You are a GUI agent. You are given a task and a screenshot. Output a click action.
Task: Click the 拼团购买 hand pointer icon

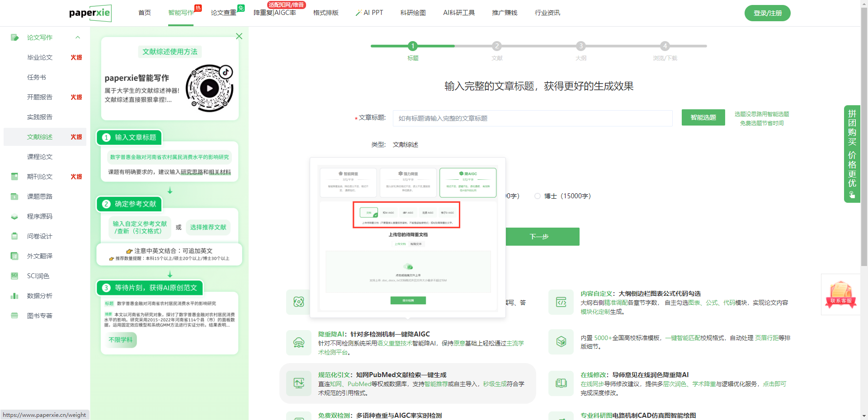(x=852, y=195)
